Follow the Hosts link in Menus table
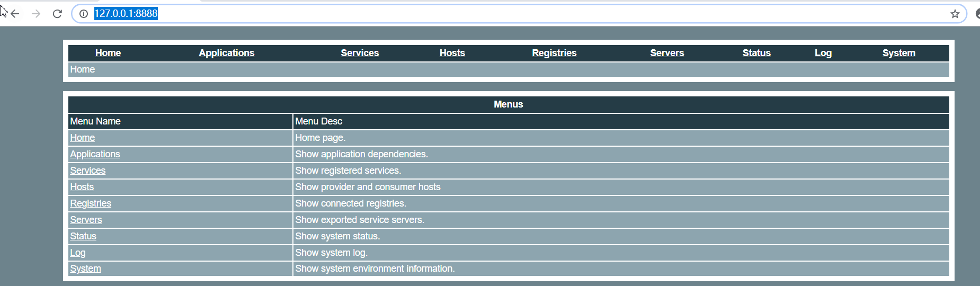This screenshot has height=286, width=980. pyautogui.click(x=82, y=187)
